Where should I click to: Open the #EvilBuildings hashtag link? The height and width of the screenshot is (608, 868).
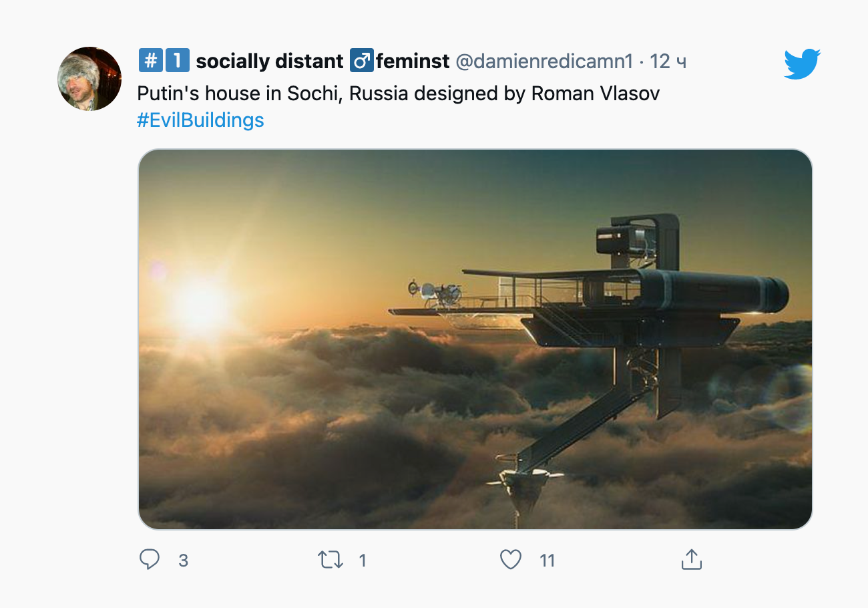click(x=200, y=120)
